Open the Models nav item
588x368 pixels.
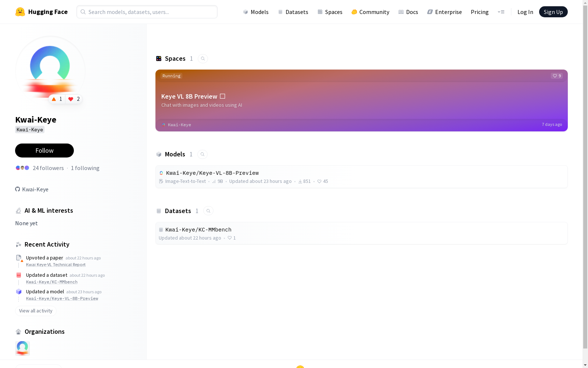coord(256,12)
